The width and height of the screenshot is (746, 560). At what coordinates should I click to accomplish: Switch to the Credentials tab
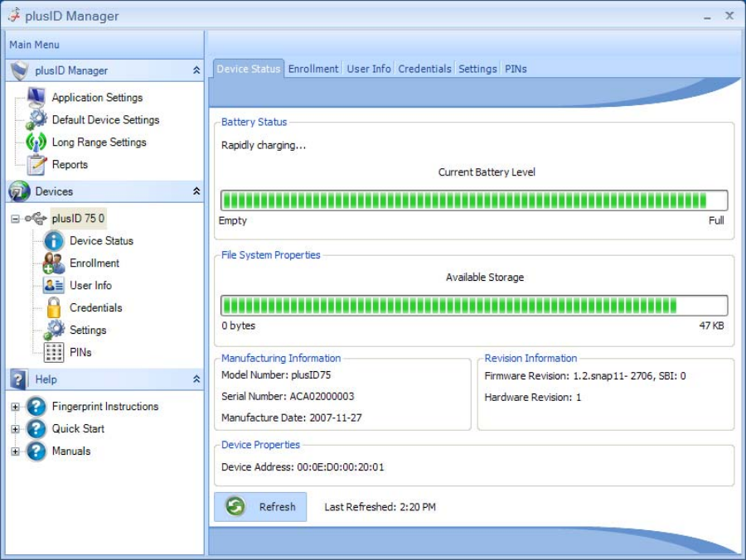coord(424,69)
